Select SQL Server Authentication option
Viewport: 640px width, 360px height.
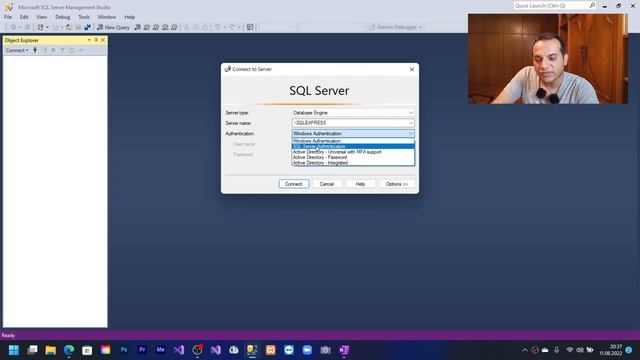pyautogui.click(x=353, y=147)
